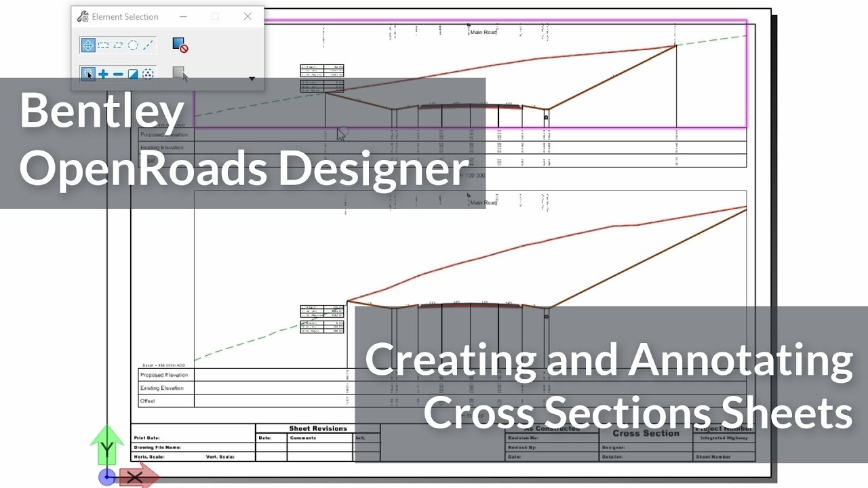The image size is (868, 488).
Task: Click the 'Revised By:' label
Action: (522, 448)
